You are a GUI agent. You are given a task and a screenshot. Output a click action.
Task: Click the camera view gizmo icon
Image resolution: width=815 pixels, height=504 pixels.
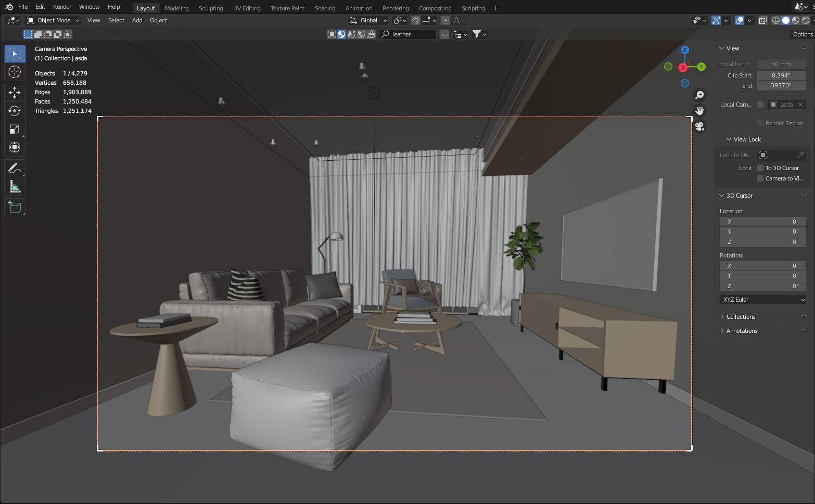click(x=699, y=126)
